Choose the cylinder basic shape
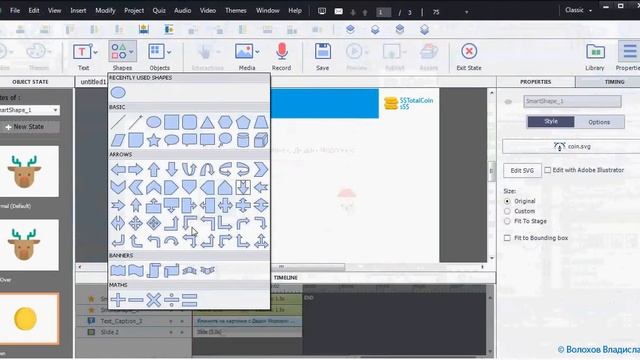This screenshot has height=360, width=640. coord(243,140)
